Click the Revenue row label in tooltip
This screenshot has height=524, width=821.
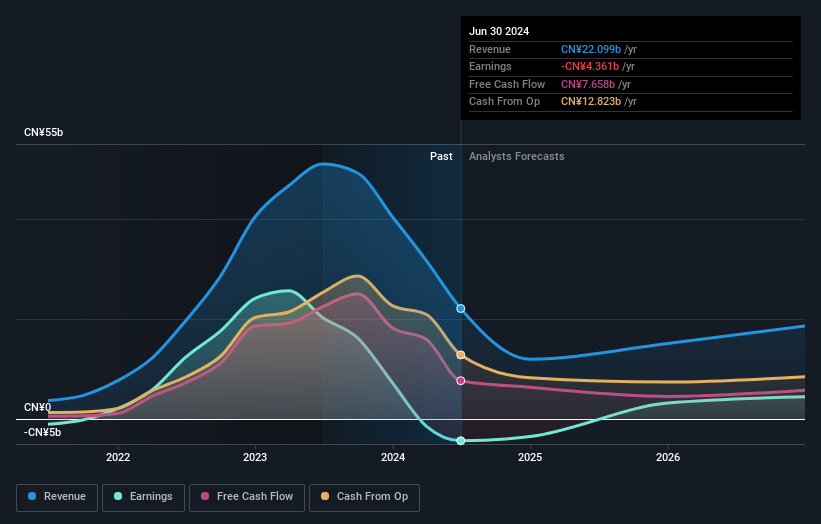pos(490,49)
